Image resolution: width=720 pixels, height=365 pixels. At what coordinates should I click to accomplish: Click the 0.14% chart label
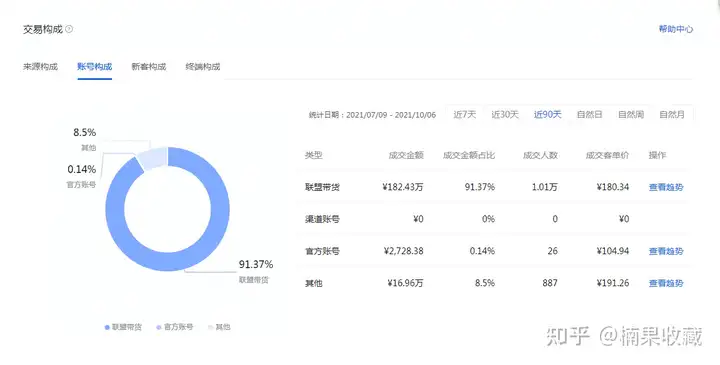(x=82, y=169)
